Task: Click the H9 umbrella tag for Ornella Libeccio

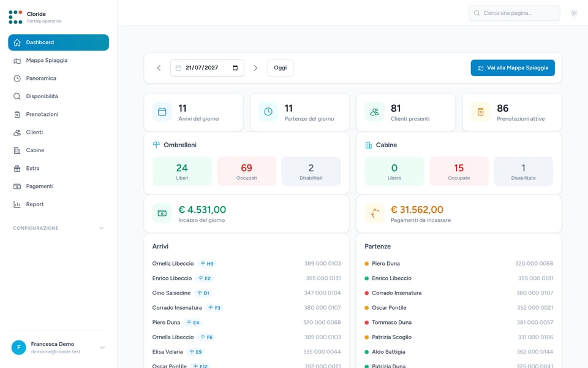Action: (206, 264)
